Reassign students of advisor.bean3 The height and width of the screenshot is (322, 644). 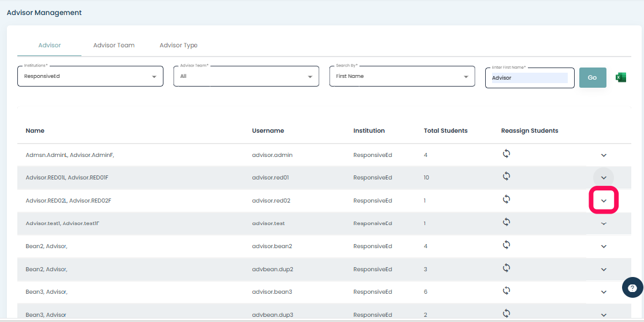click(x=507, y=291)
